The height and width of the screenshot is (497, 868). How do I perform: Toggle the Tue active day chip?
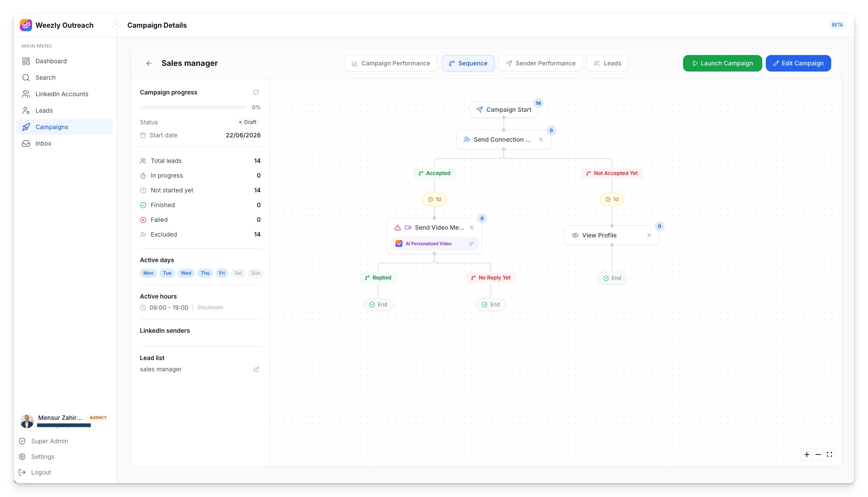click(x=167, y=273)
